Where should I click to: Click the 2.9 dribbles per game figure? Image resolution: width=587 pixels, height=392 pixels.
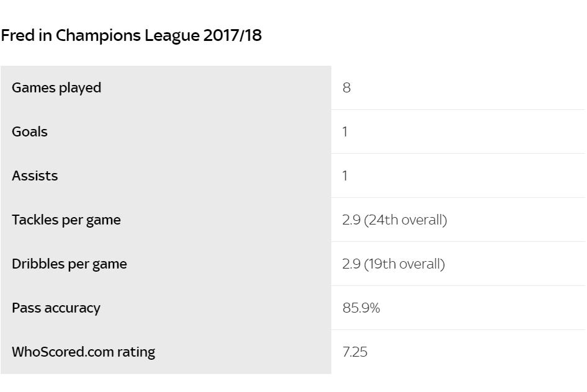coord(351,264)
